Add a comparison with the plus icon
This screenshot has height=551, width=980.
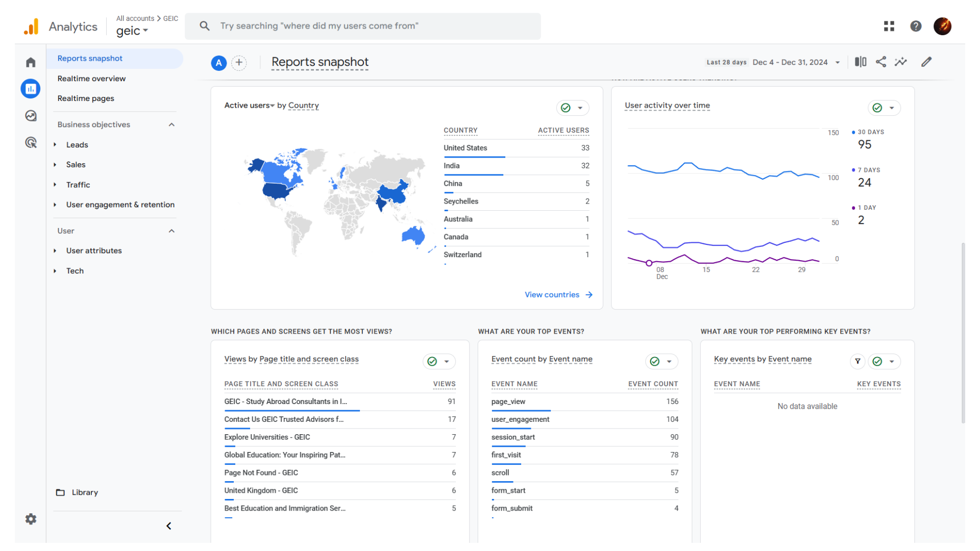tap(239, 63)
